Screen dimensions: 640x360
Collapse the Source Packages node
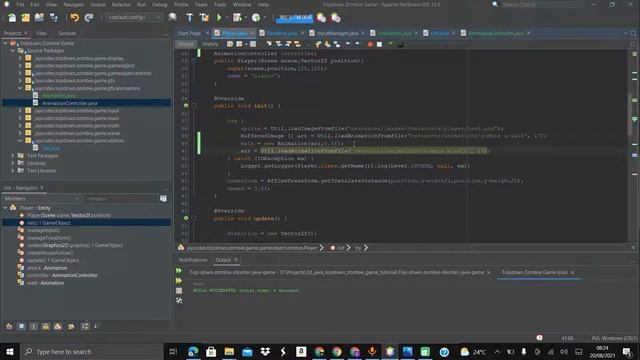tap(13, 51)
